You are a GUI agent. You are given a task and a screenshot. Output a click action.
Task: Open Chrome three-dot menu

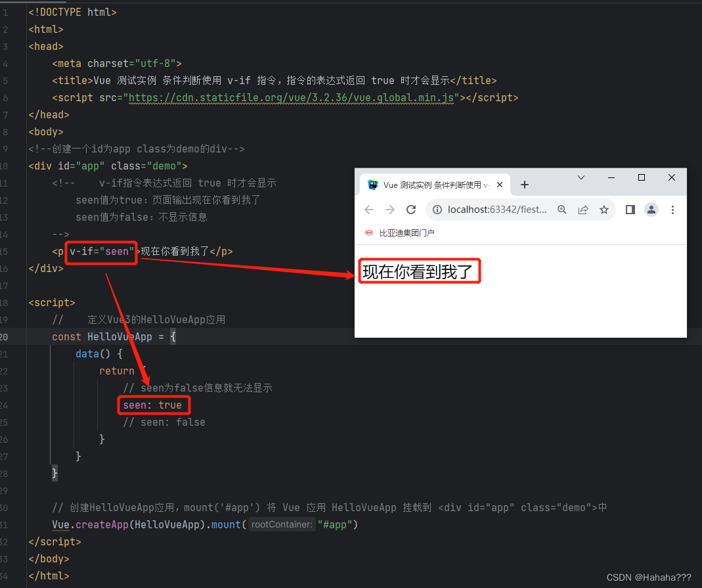pyautogui.click(x=672, y=210)
